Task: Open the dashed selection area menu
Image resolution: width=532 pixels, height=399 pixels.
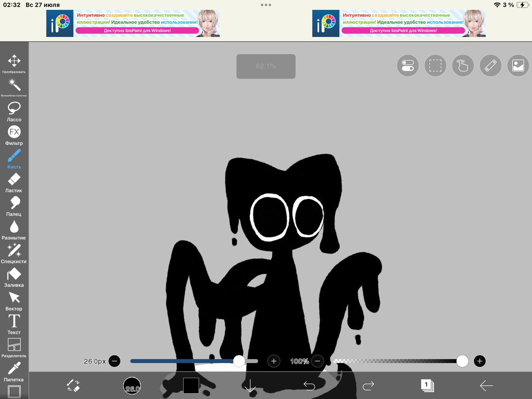Action: (x=435, y=66)
